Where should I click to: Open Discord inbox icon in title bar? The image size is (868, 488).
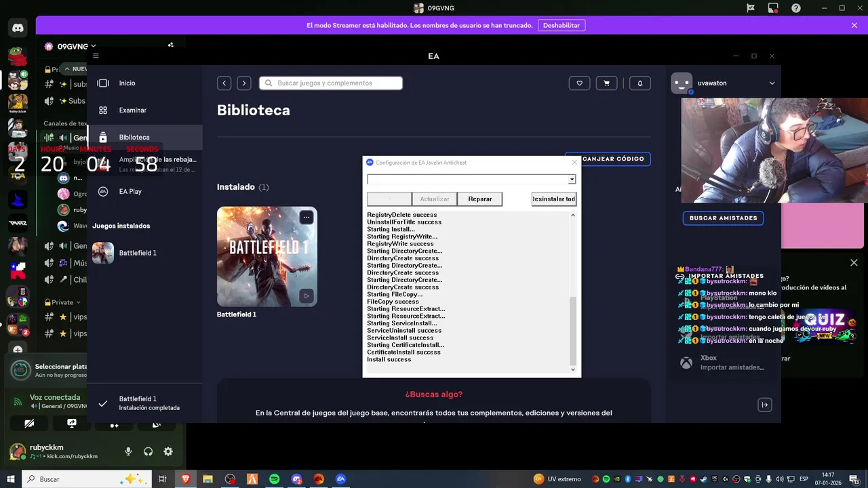(773, 8)
